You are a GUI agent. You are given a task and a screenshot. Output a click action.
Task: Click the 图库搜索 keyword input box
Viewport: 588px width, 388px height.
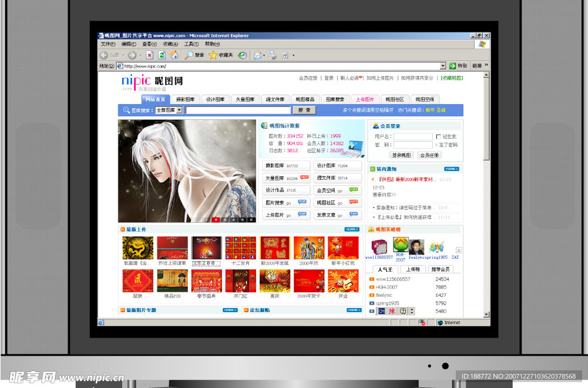pyautogui.click(x=238, y=110)
